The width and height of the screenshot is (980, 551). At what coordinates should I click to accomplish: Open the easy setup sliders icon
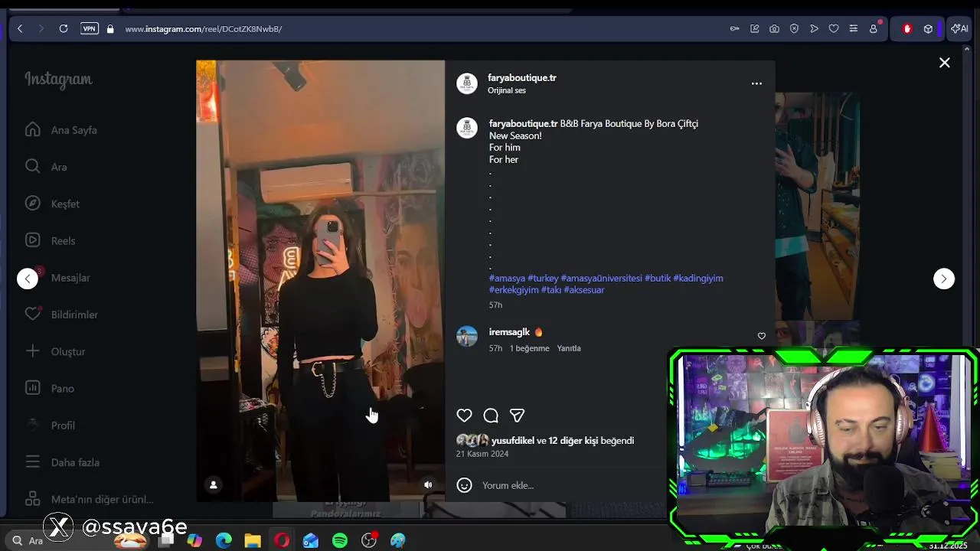(x=854, y=28)
